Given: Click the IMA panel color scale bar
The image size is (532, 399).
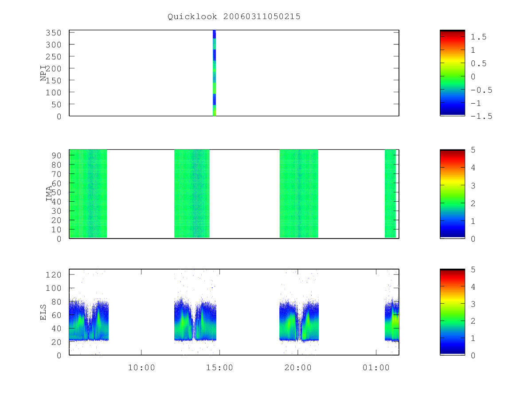Looking at the screenshot, I should point(452,194).
